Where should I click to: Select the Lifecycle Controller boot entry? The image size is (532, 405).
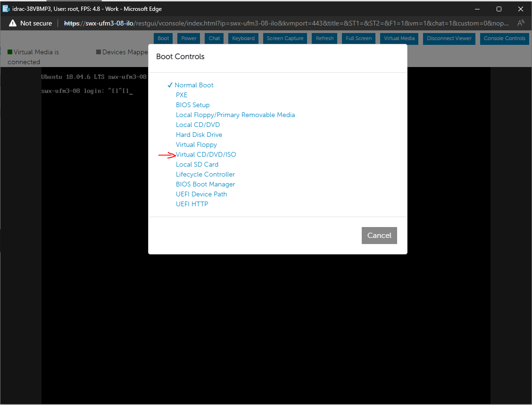(205, 174)
